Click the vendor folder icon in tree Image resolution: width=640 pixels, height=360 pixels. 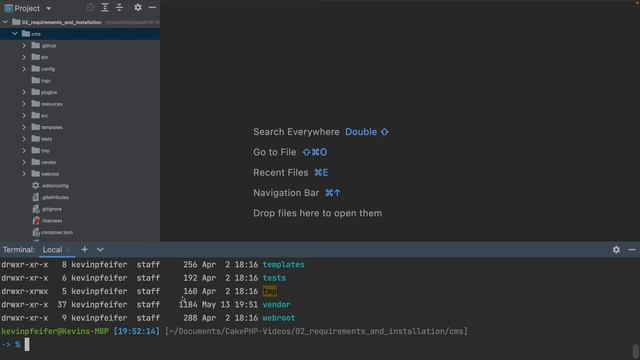[x=36, y=162]
